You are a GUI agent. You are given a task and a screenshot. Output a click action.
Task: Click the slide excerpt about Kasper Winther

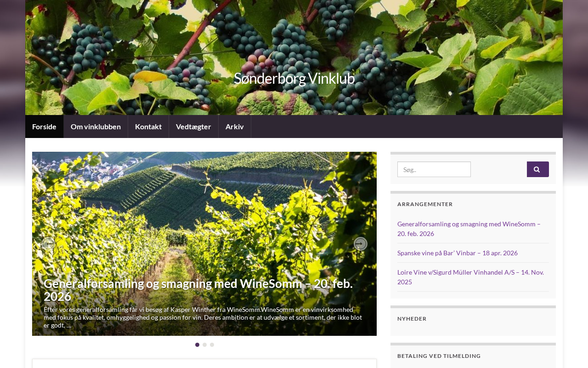[203, 317]
